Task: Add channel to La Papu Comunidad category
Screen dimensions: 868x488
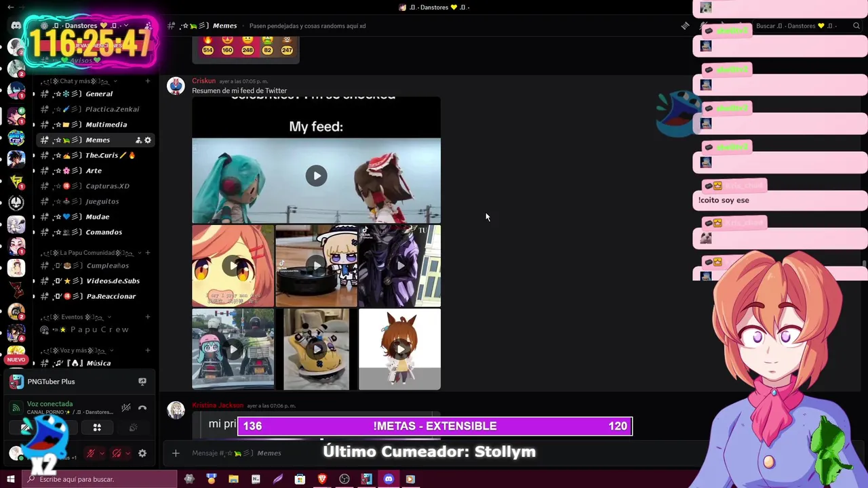Action: [x=148, y=253]
